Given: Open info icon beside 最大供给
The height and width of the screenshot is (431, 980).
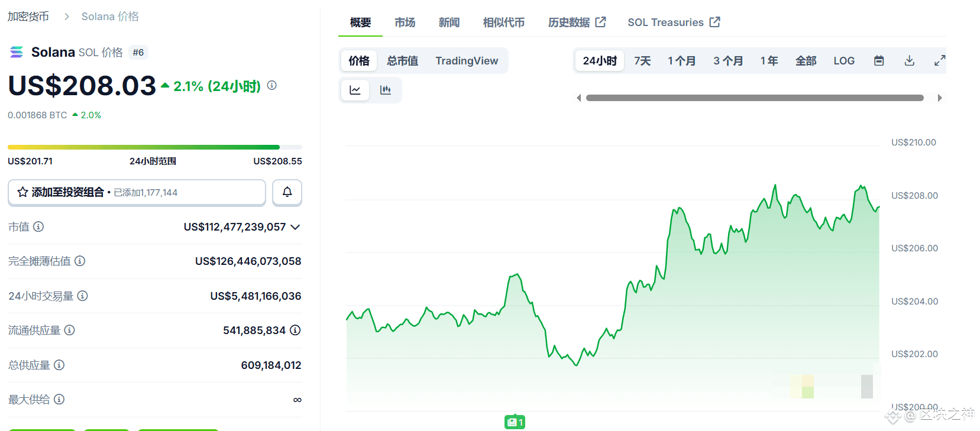Looking at the screenshot, I should click(x=59, y=399).
